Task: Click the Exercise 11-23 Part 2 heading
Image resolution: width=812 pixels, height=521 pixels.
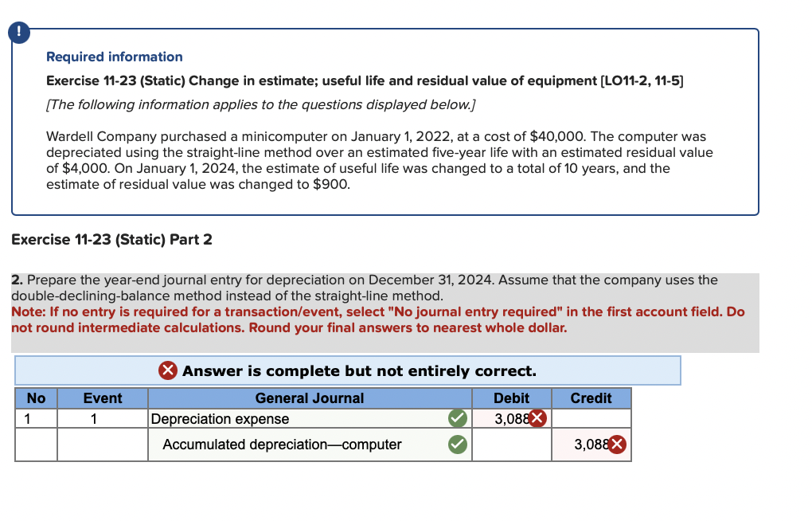Action: (x=111, y=239)
